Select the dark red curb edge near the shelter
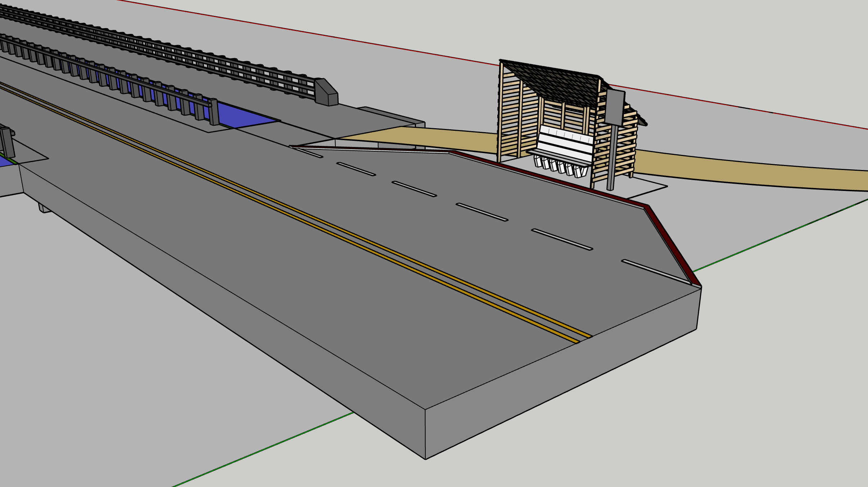Viewport: 868px width, 487px height. pyautogui.click(x=547, y=179)
